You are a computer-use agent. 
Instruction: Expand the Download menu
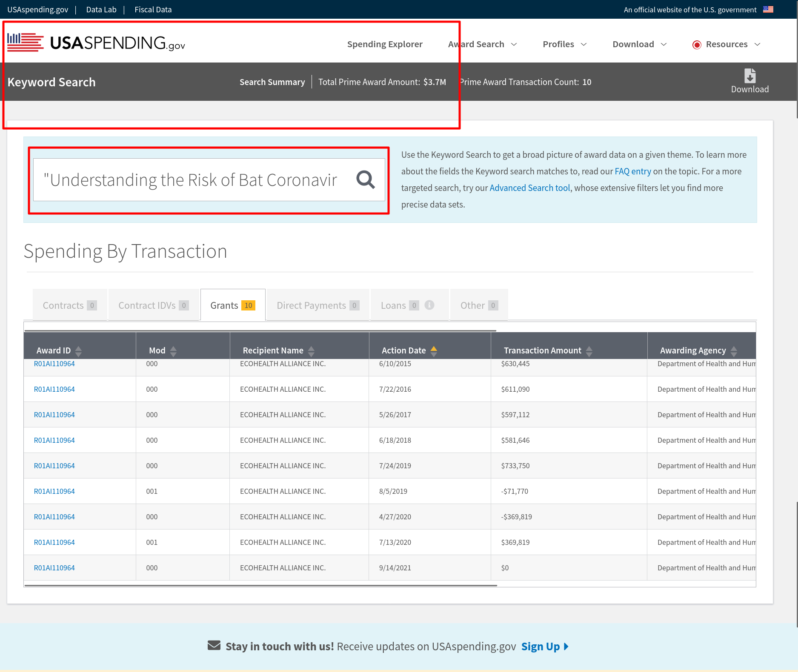tap(639, 44)
